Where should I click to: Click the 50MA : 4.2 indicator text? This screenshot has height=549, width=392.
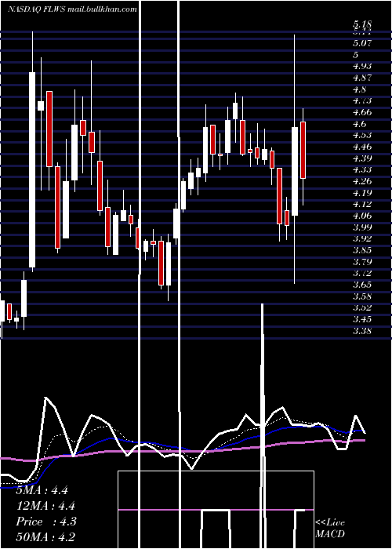click(45, 537)
